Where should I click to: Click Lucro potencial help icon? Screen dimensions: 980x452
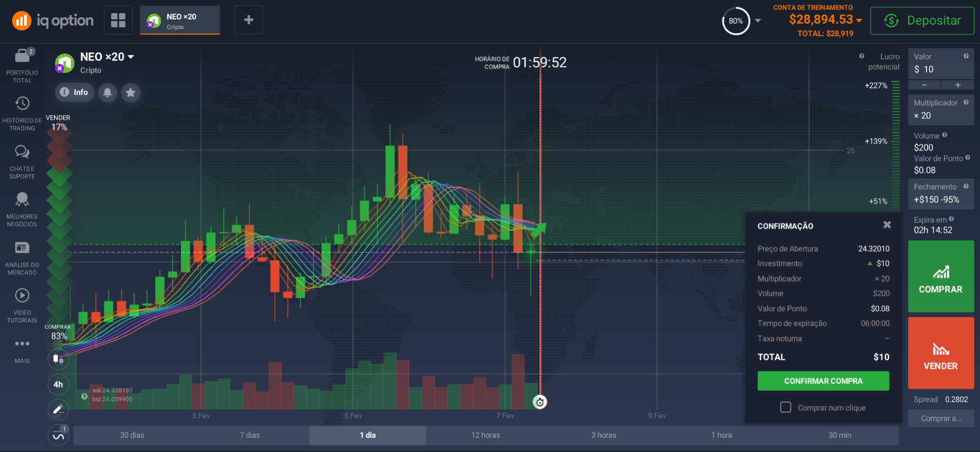pos(862,56)
